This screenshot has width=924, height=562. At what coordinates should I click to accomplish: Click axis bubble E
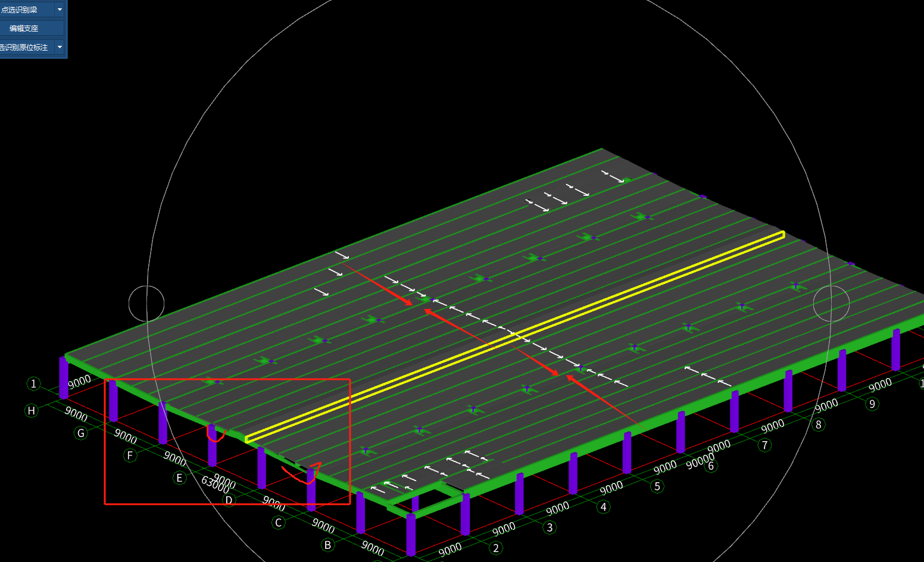tap(179, 478)
